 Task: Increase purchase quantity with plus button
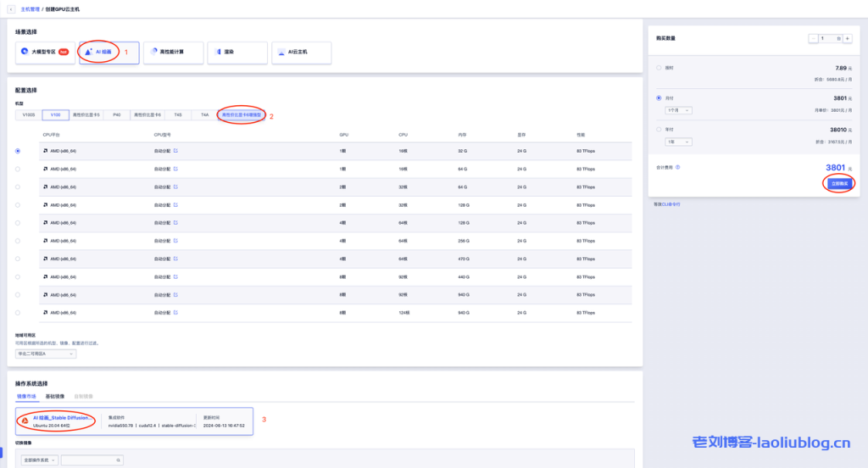tap(847, 39)
